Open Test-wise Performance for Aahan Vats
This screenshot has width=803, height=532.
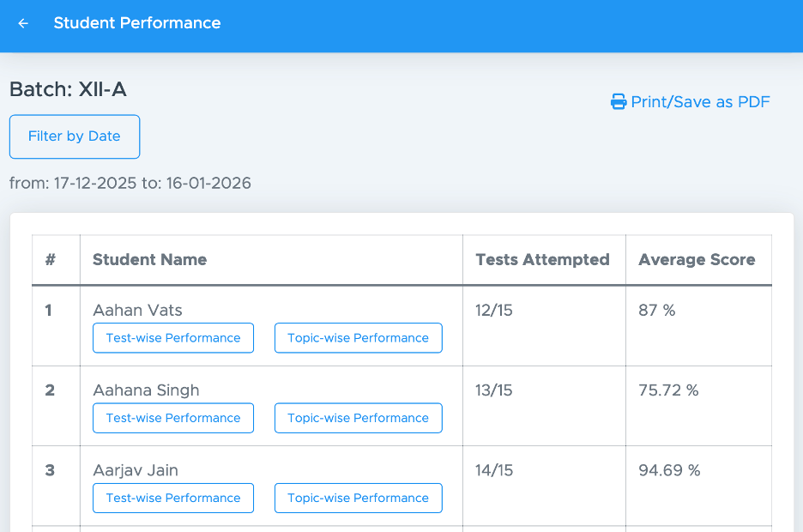173,338
